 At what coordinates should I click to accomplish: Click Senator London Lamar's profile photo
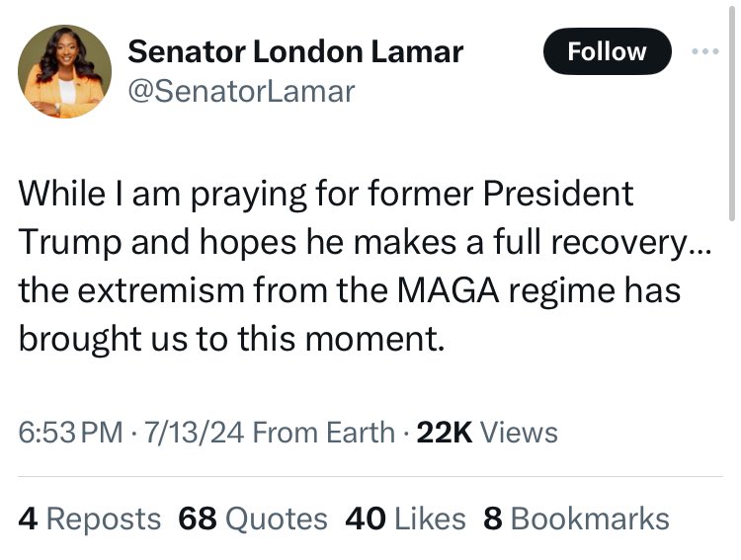pyautogui.click(x=65, y=71)
